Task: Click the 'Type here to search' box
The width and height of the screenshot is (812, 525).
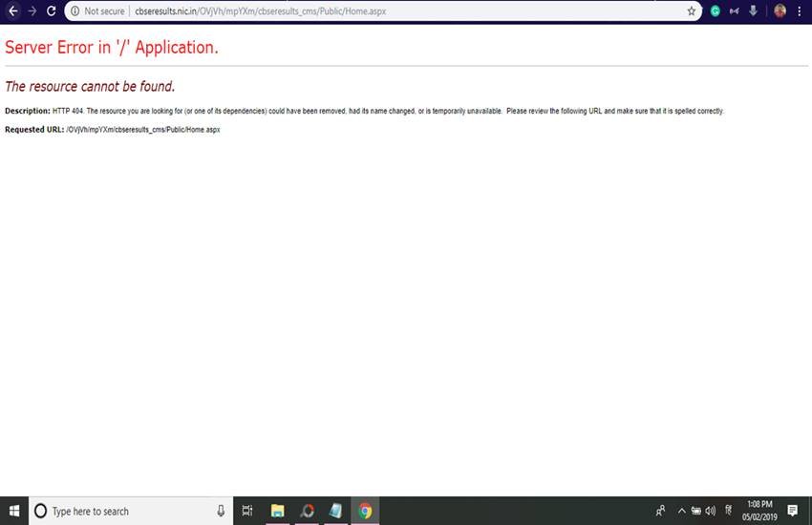Action: tap(131, 511)
